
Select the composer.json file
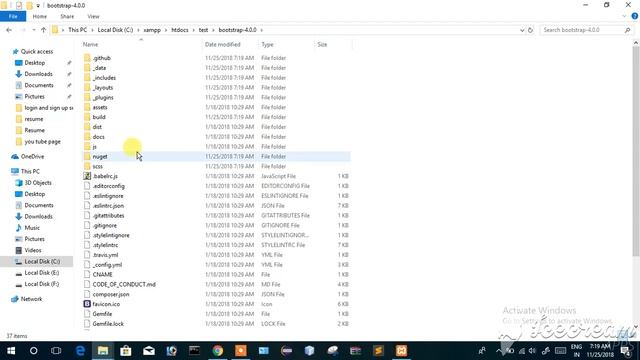pos(111,294)
